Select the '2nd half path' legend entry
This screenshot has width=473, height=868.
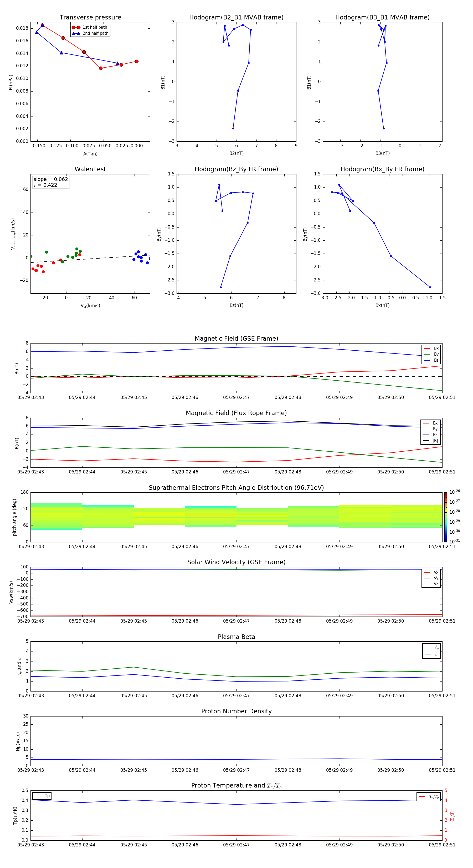pyautogui.click(x=90, y=33)
